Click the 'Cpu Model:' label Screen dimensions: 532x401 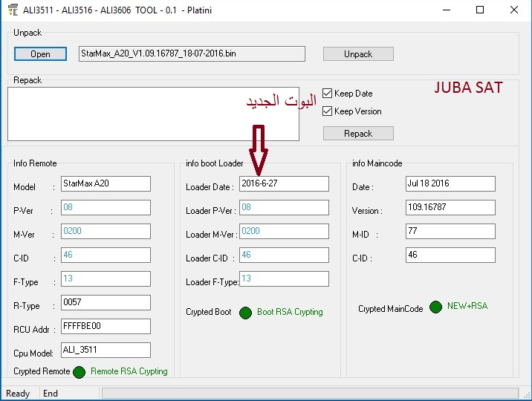pos(33,353)
